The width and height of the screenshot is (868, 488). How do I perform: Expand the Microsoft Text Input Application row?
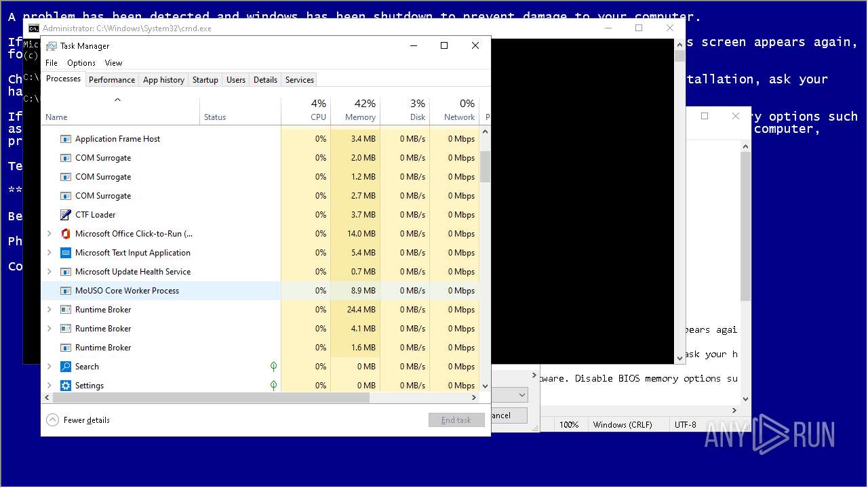point(49,253)
